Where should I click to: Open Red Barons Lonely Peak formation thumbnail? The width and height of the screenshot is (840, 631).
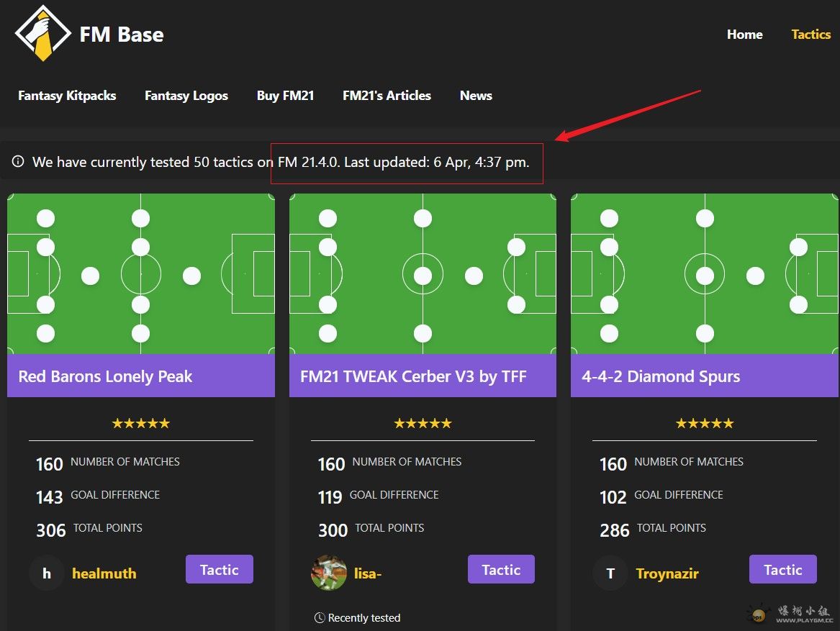141,274
